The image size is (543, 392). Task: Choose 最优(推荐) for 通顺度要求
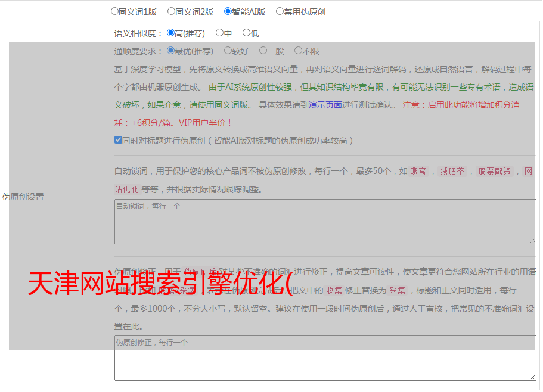pyautogui.click(x=170, y=51)
